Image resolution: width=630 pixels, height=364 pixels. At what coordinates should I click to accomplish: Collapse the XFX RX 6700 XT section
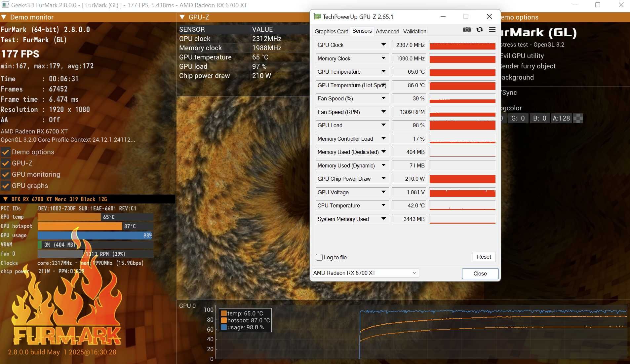coord(5,199)
